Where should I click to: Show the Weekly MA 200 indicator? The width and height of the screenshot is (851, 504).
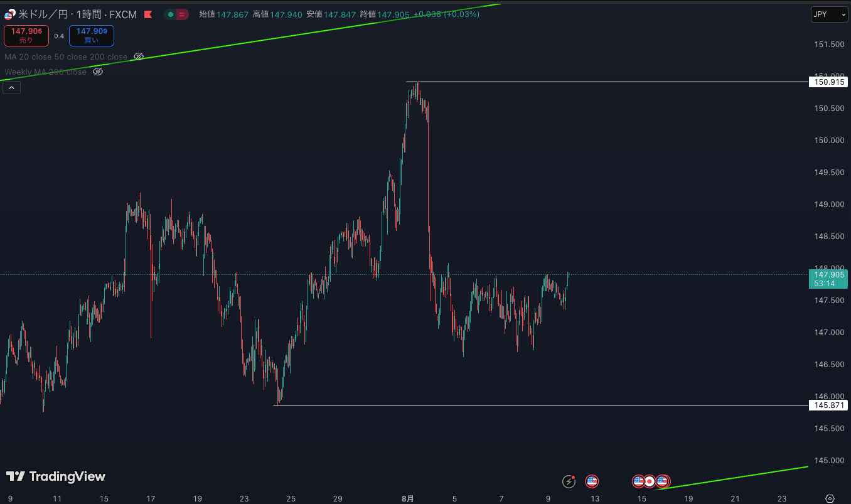click(98, 72)
